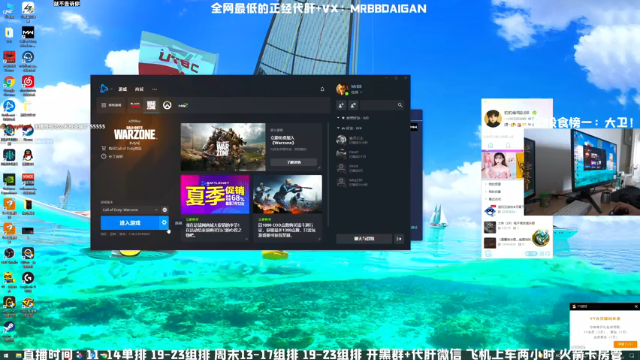This screenshot has height=360, width=640.
Task: Click the Shop Call of Duty cart link
Action: pyautogui.click(x=122, y=149)
